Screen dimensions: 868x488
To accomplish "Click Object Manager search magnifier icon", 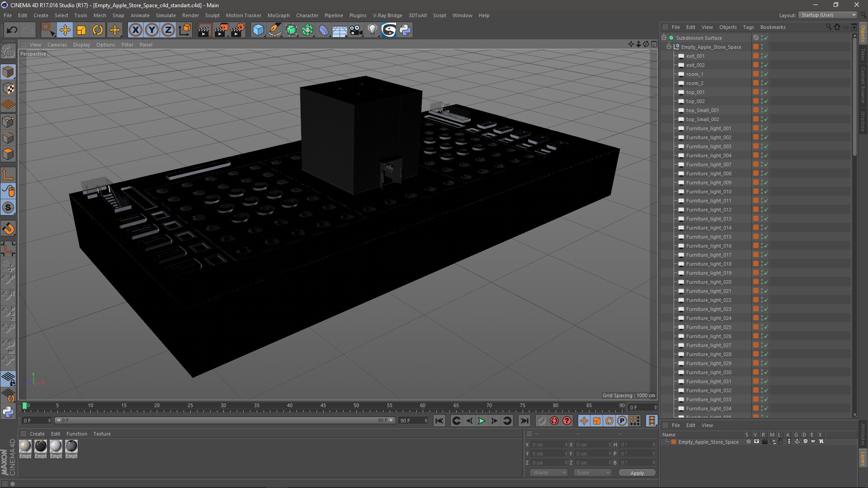I will coord(829,27).
